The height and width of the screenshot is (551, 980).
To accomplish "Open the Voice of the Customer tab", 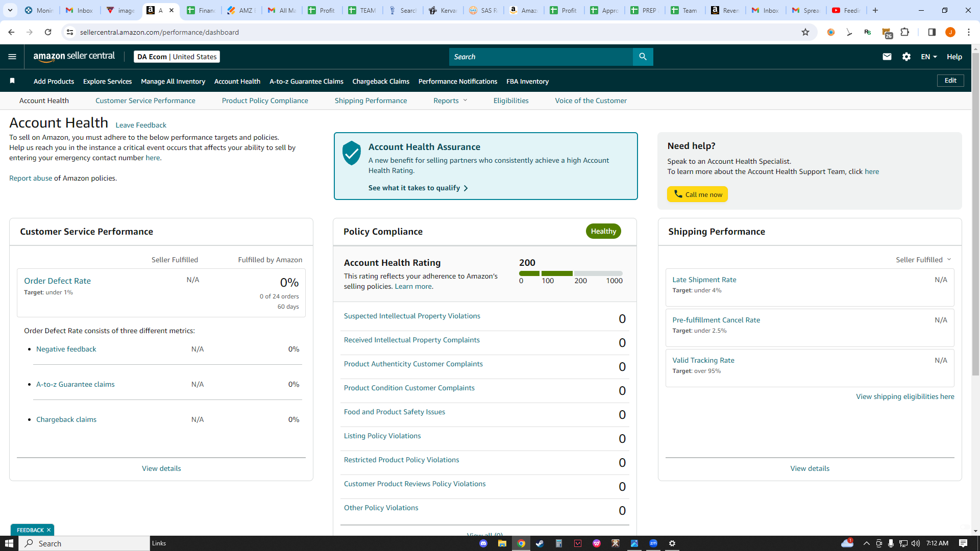I will (x=591, y=101).
